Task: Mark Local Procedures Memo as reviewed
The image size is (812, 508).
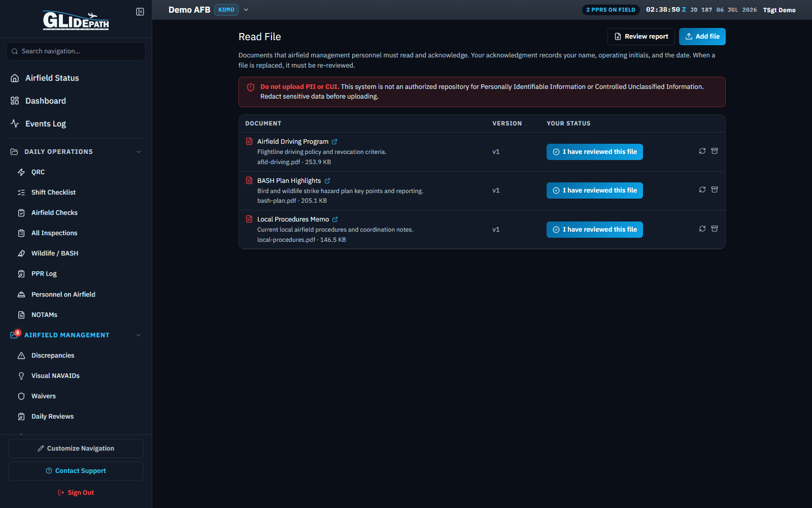Action: [x=595, y=230]
